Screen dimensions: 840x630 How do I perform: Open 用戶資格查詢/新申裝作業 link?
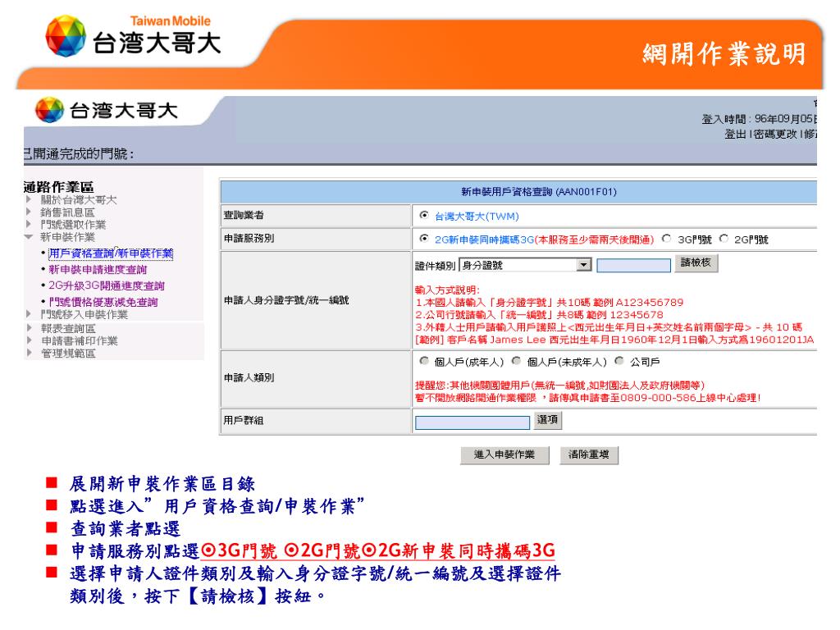coord(111,253)
